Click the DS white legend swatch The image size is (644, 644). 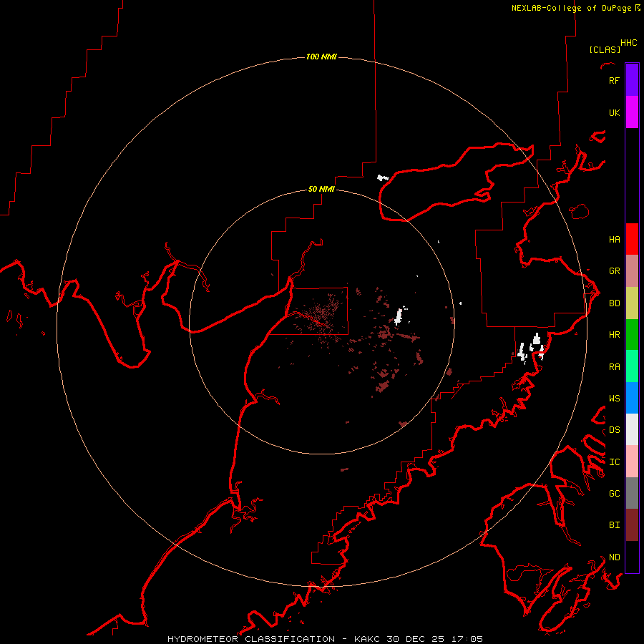(x=632, y=429)
